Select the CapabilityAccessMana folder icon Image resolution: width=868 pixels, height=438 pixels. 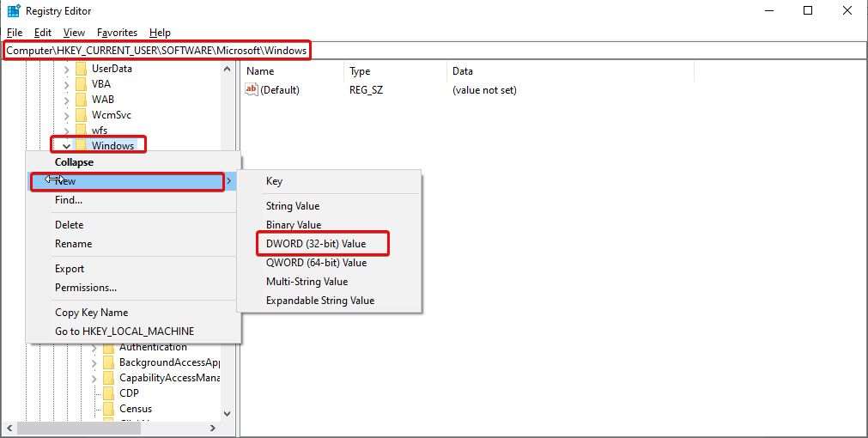click(x=109, y=378)
